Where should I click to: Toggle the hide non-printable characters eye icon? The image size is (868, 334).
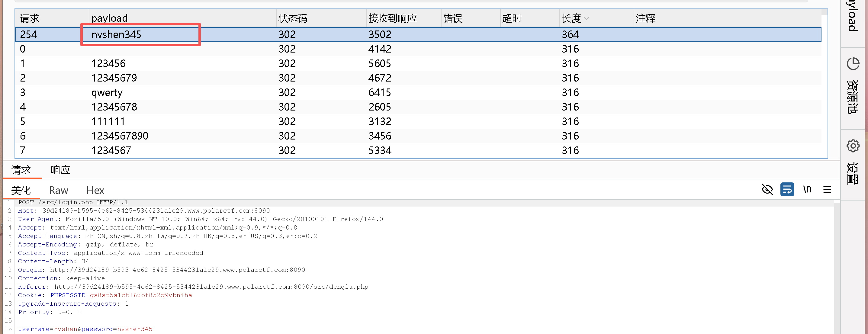click(767, 189)
